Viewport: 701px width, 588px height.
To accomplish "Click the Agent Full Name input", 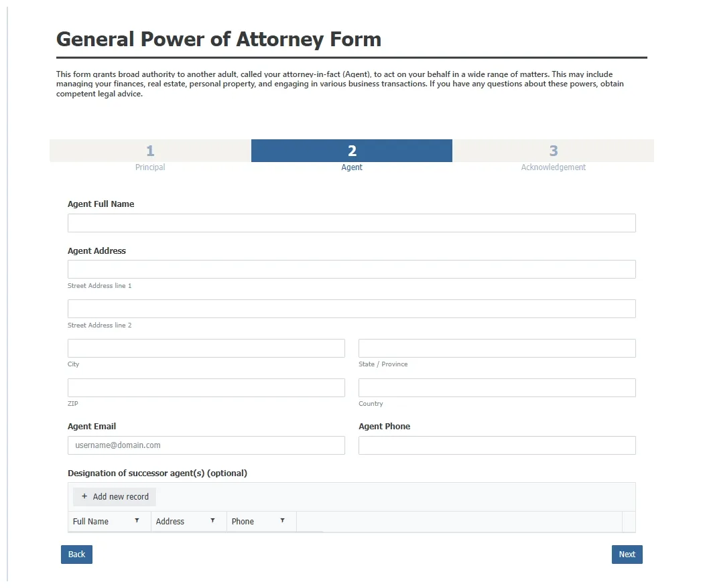I will (352, 222).
